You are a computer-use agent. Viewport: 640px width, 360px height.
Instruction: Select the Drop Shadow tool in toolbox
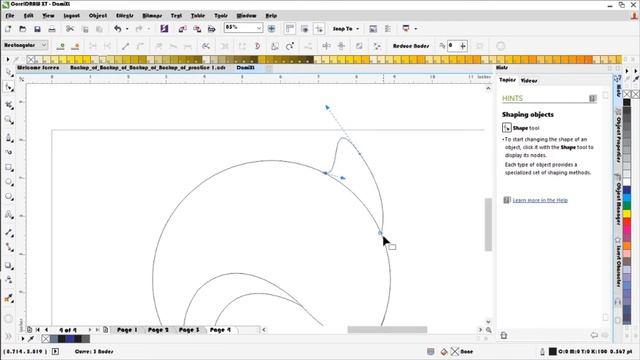tap(9, 265)
